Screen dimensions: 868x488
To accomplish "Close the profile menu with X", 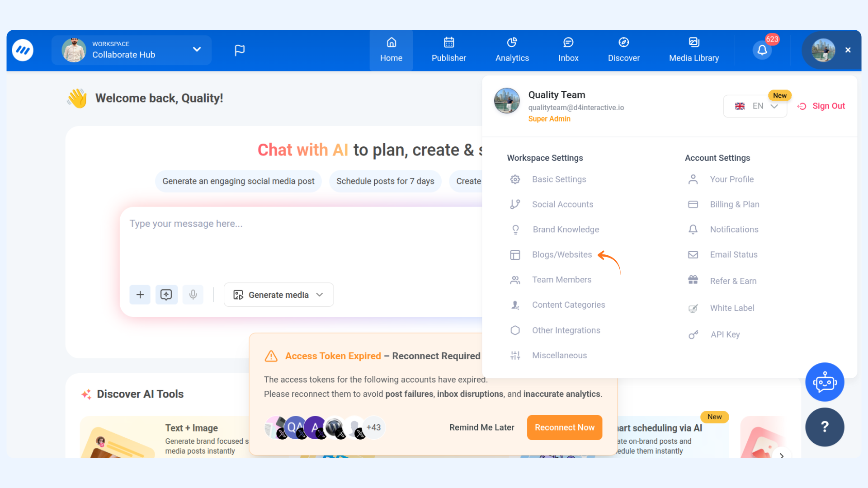I will (848, 50).
